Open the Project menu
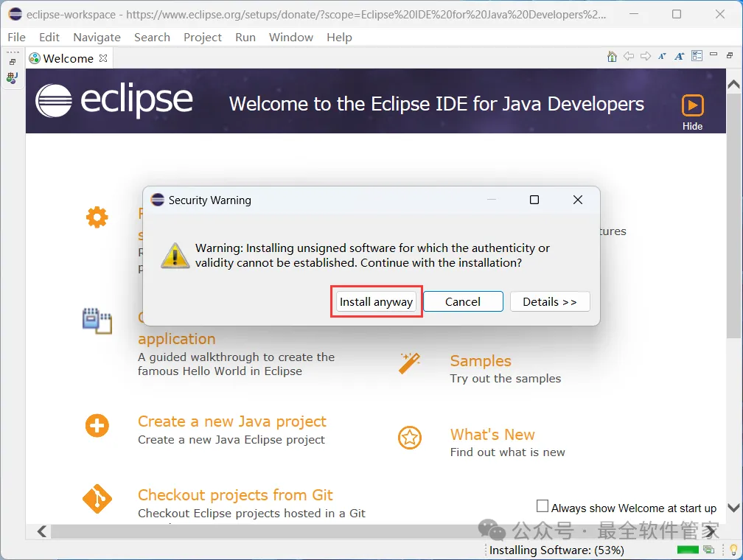 pos(202,37)
